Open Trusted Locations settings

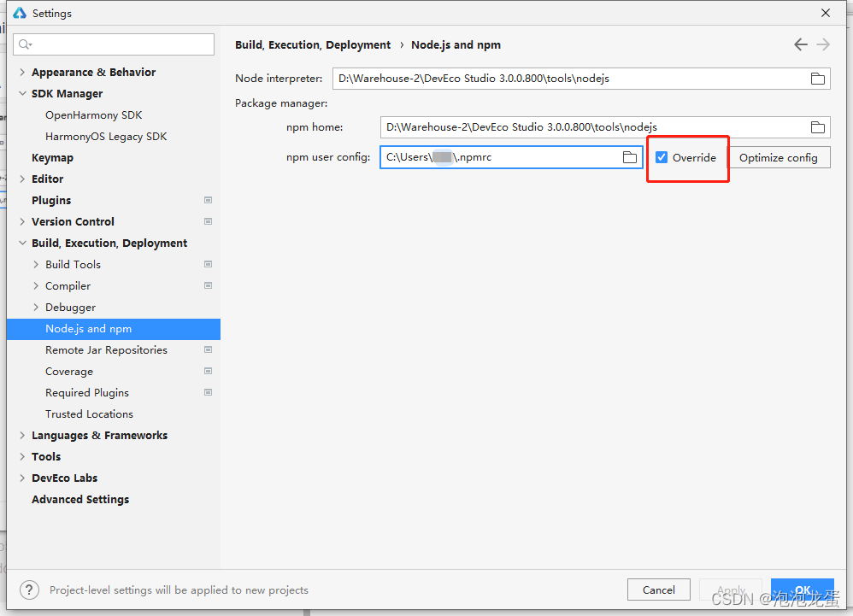pos(89,414)
